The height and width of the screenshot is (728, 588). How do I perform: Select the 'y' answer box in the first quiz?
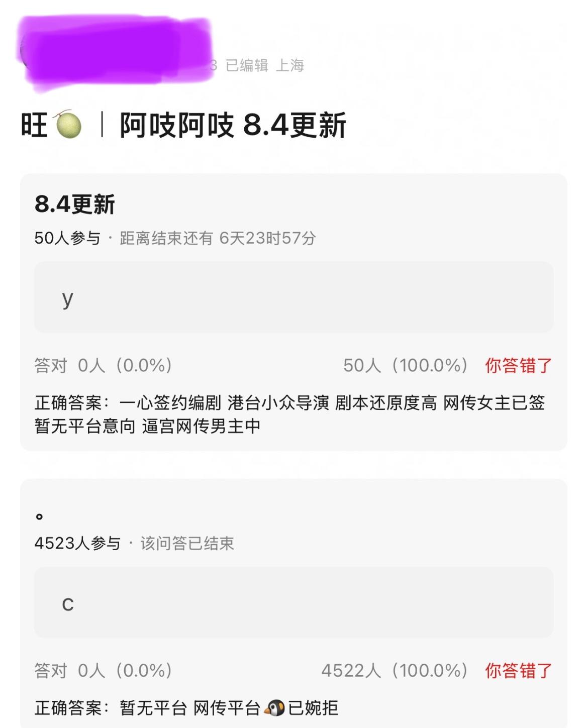(293, 297)
